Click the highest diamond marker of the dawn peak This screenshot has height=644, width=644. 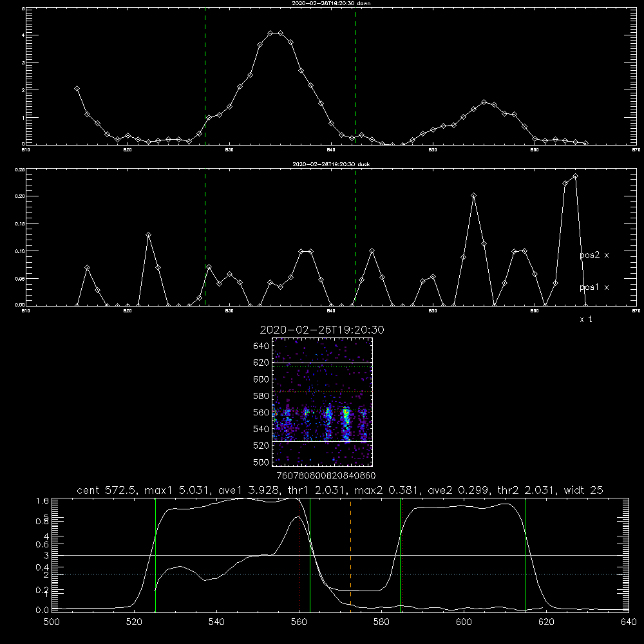(270, 33)
